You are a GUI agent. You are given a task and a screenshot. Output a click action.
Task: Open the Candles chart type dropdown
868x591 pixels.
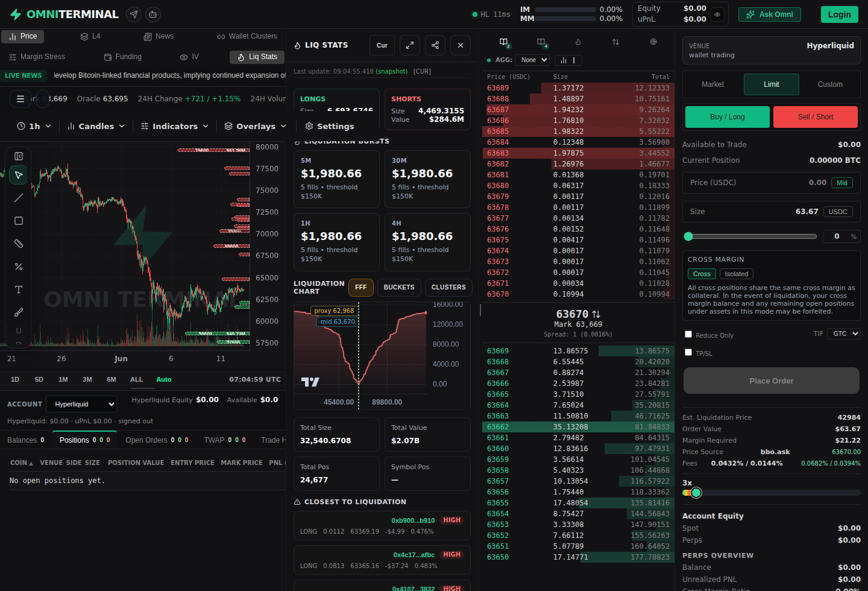pyautogui.click(x=96, y=126)
